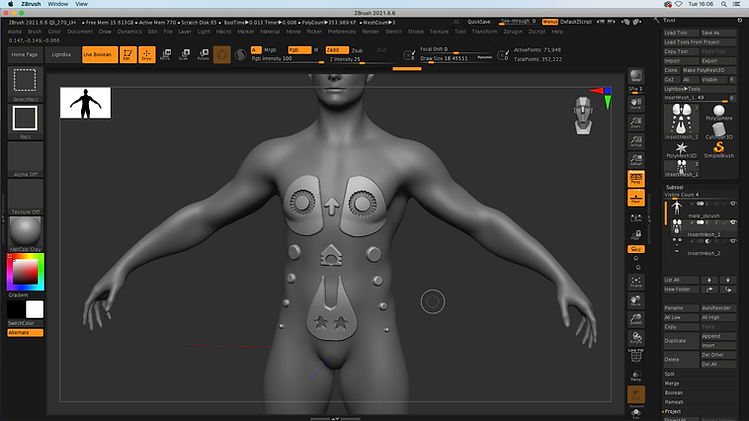
Task: Click the Actual size icon
Action: 636,141
